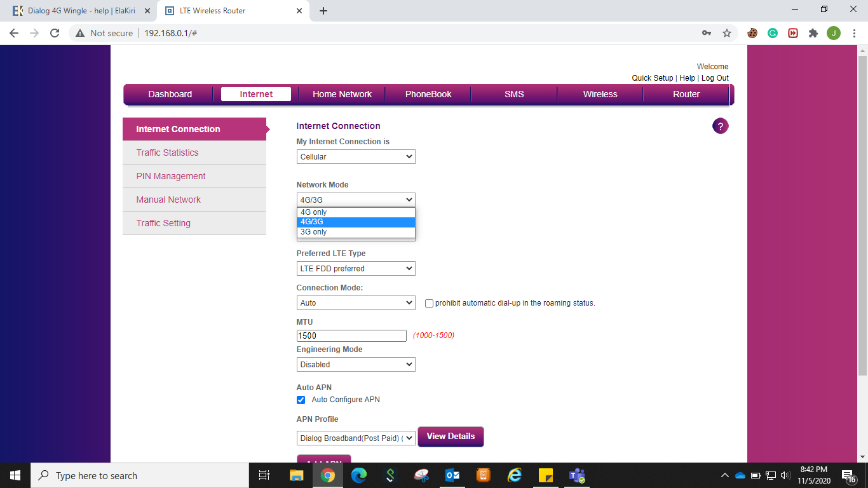This screenshot has width=868, height=488.
Task: Go to the Dashboard tab
Action: [x=170, y=94]
